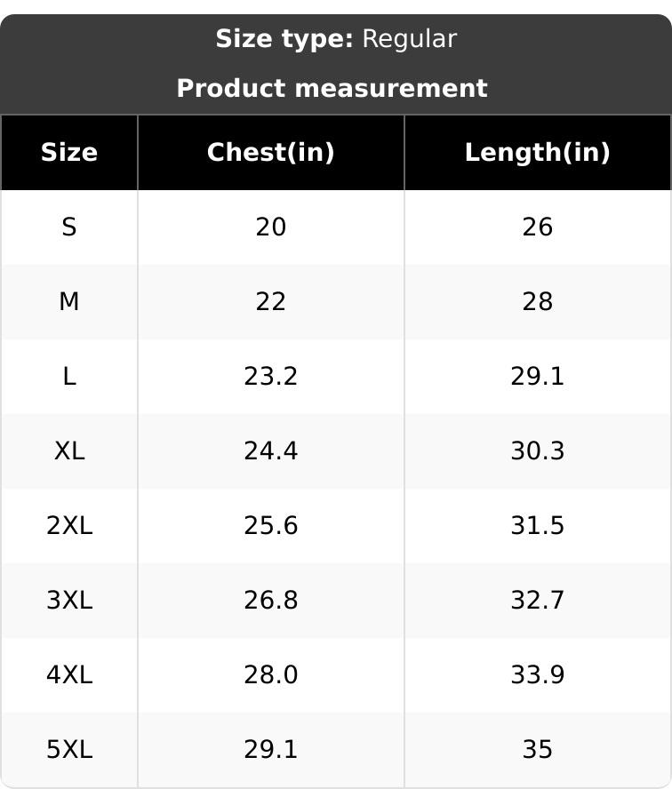This screenshot has width=672, height=789.
Task: Select the 2XL size row label
Action: 68,526
